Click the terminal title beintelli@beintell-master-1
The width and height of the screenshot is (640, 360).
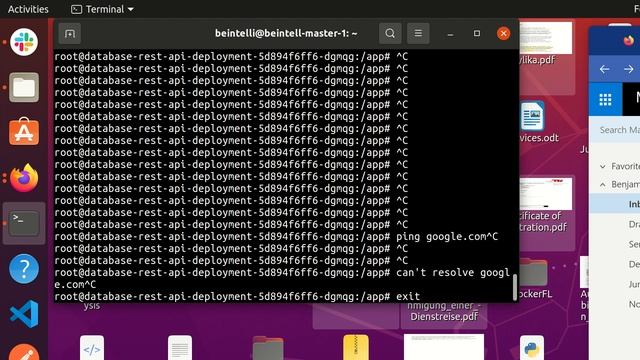tap(286, 33)
